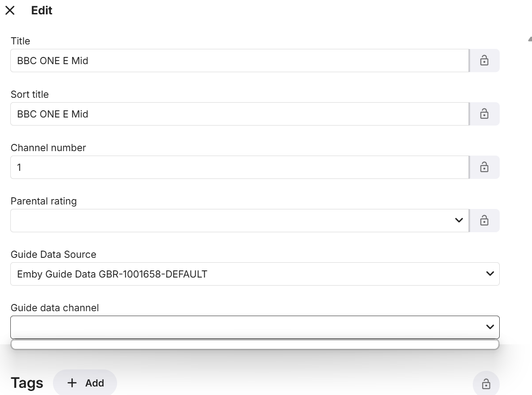532x395 pixels.
Task: Open the Guide Data Source dropdown
Action: (x=255, y=273)
